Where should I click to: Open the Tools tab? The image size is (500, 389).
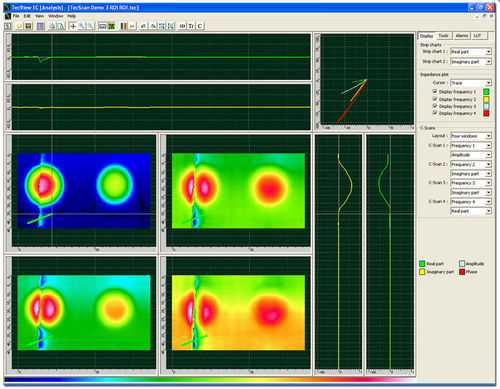443,36
